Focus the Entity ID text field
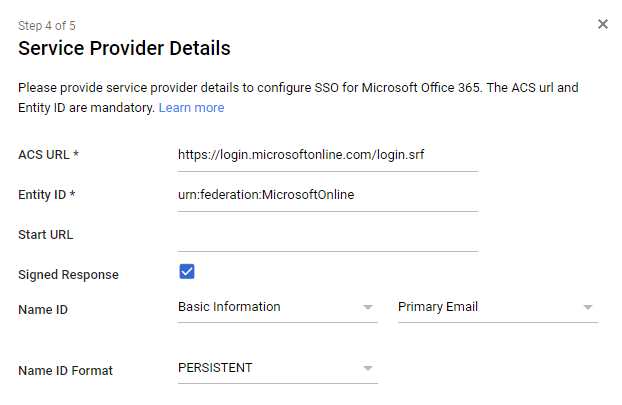Screen dimensions: 622x405 (327, 195)
